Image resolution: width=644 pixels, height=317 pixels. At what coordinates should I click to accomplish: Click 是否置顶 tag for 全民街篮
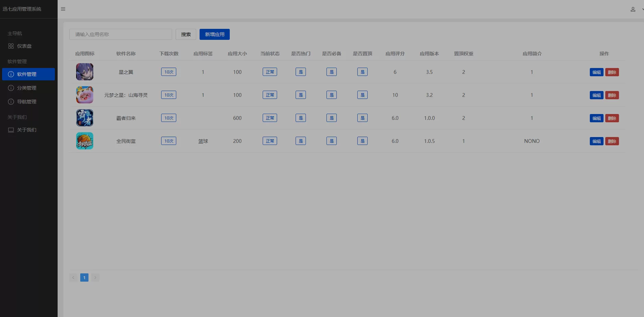tap(362, 141)
